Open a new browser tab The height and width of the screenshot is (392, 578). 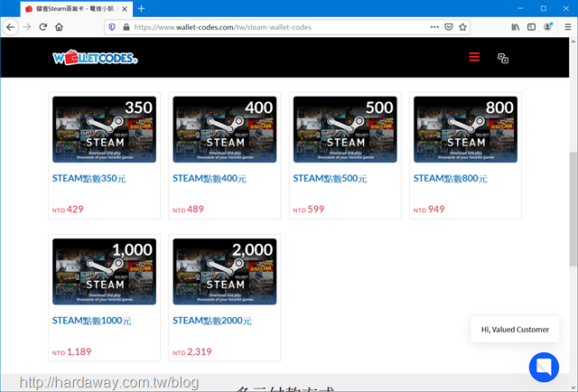tap(141, 8)
